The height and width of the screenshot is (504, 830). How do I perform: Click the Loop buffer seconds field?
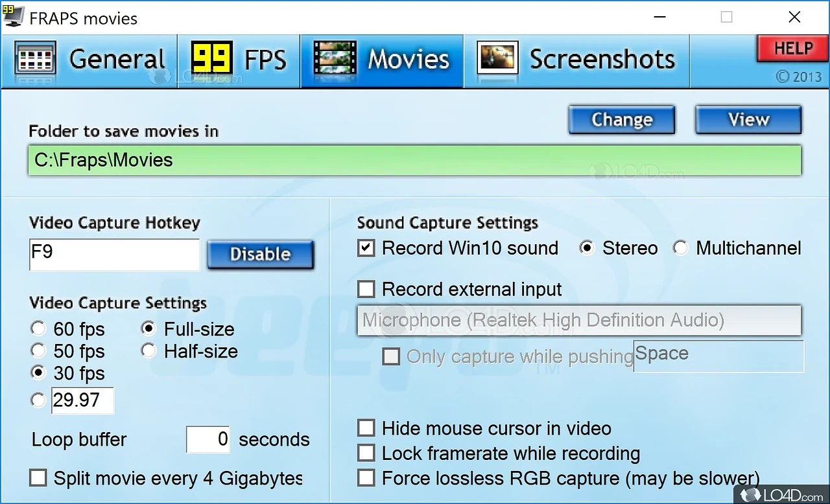coord(208,440)
